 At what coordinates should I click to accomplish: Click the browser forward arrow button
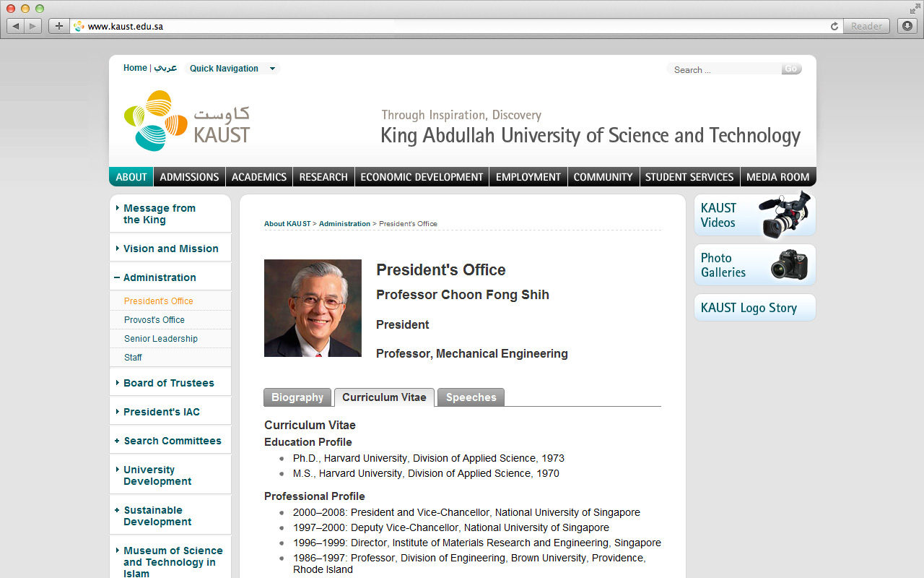click(33, 26)
